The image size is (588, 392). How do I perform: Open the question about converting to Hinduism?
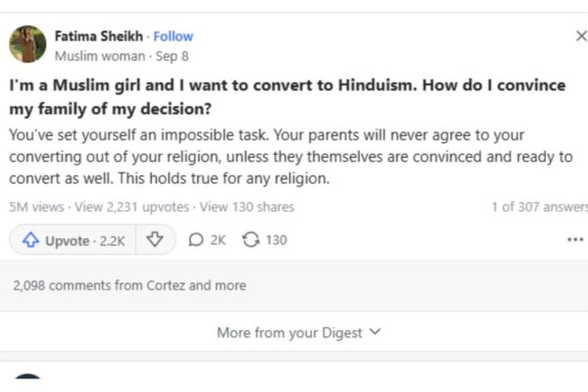pyautogui.click(x=287, y=96)
